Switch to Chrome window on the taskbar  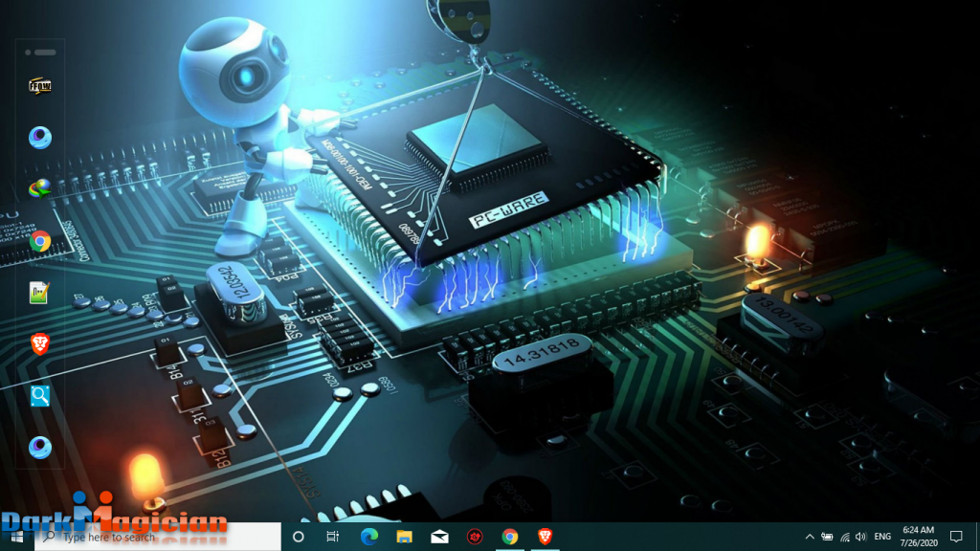[x=510, y=537]
